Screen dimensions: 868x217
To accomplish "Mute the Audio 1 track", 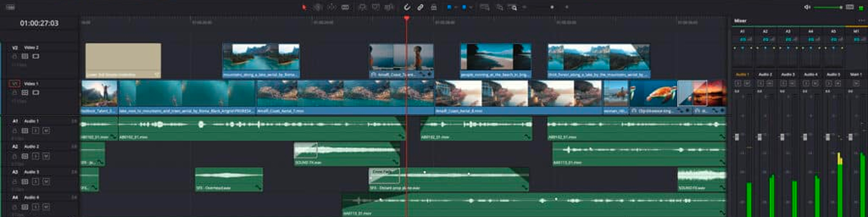I will [x=46, y=131].
